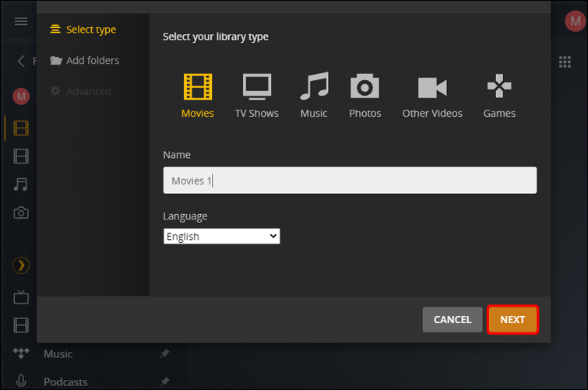The height and width of the screenshot is (390, 588).
Task: Select the Photos camera icon
Action: point(364,87)
